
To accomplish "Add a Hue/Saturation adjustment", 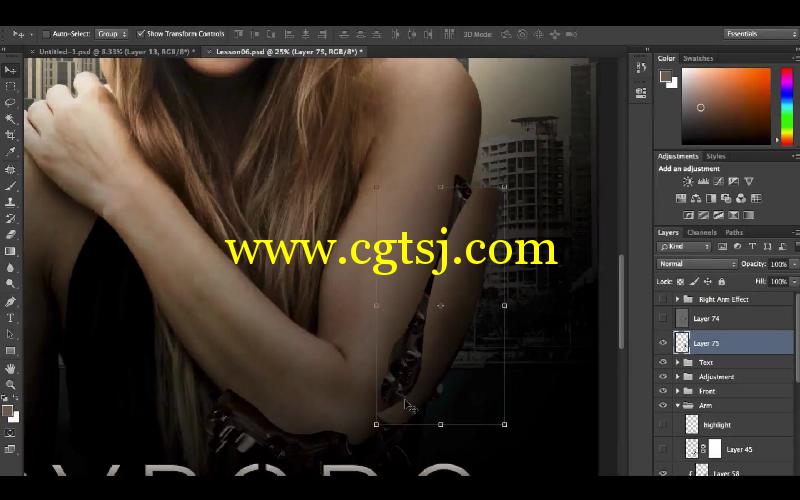I will coord(681,198).
